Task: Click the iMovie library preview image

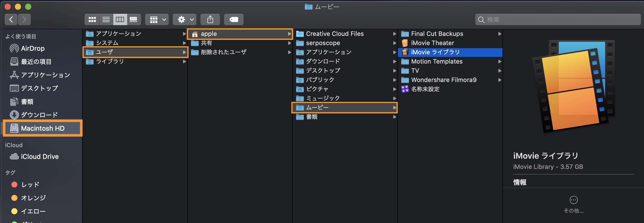Action: pyautogui.click(x=573, y=86)
